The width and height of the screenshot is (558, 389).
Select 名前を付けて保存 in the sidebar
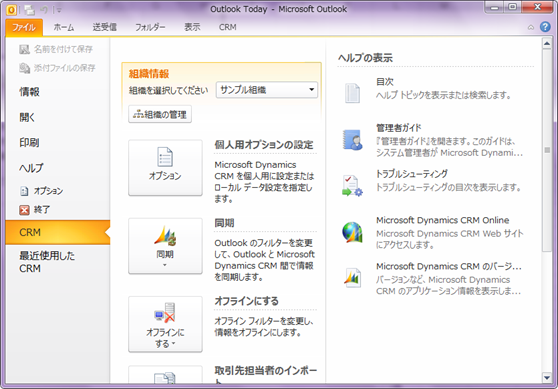coord(57,49)
